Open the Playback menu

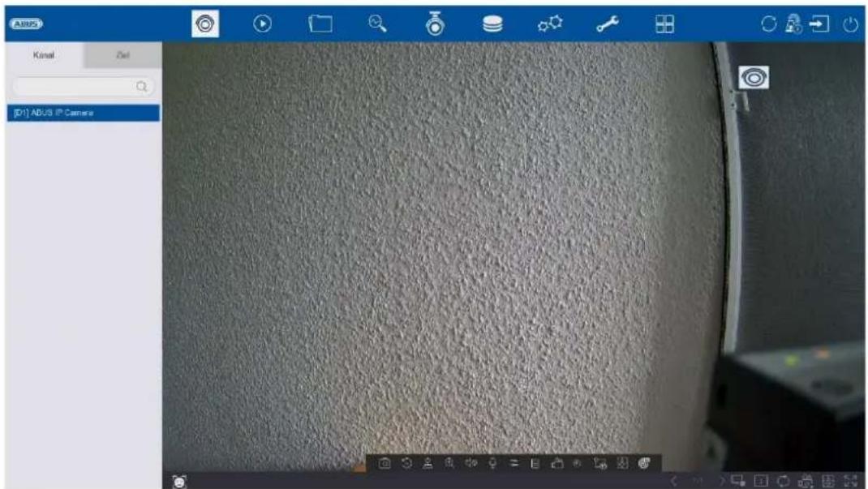tap(262, 24)
